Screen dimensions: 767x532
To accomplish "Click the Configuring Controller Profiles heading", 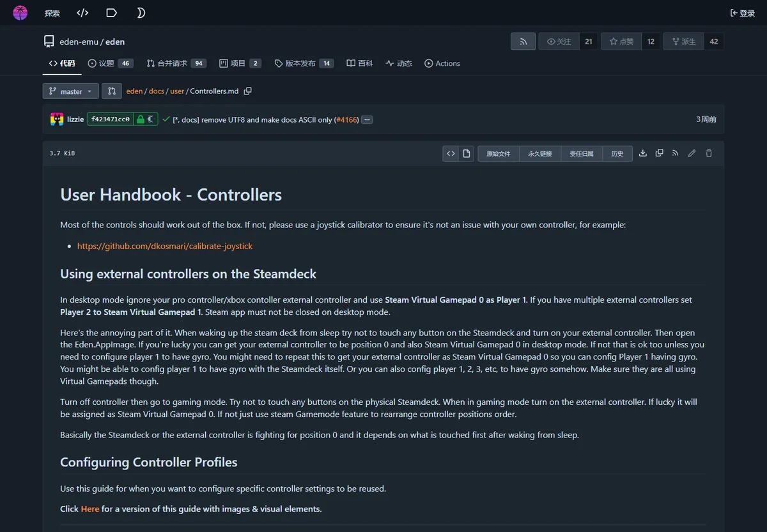I will click(x=149, y=462).
